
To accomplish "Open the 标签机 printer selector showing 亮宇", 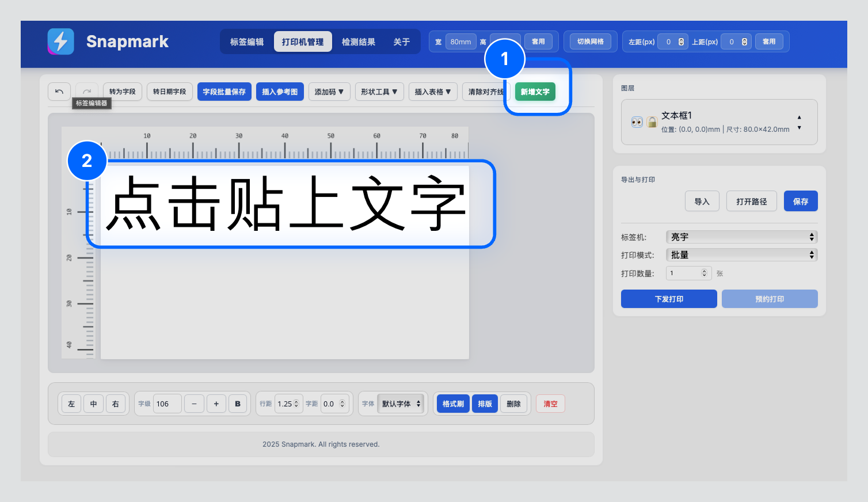I will 741,237.
